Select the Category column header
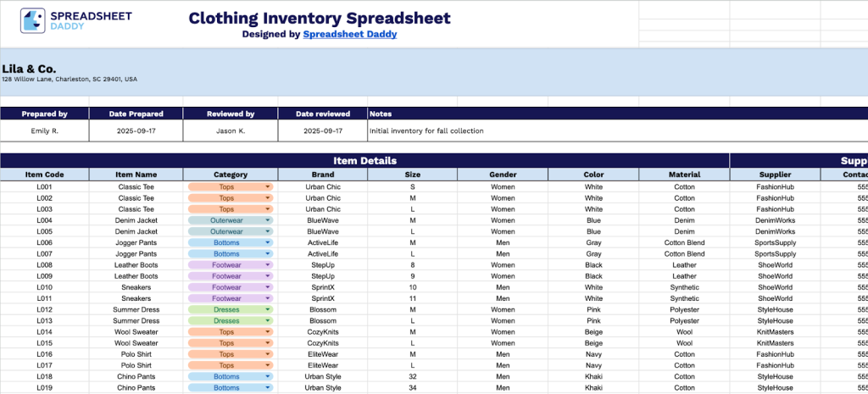Viewport: 868px width, 394px height. tap(231, 175)
